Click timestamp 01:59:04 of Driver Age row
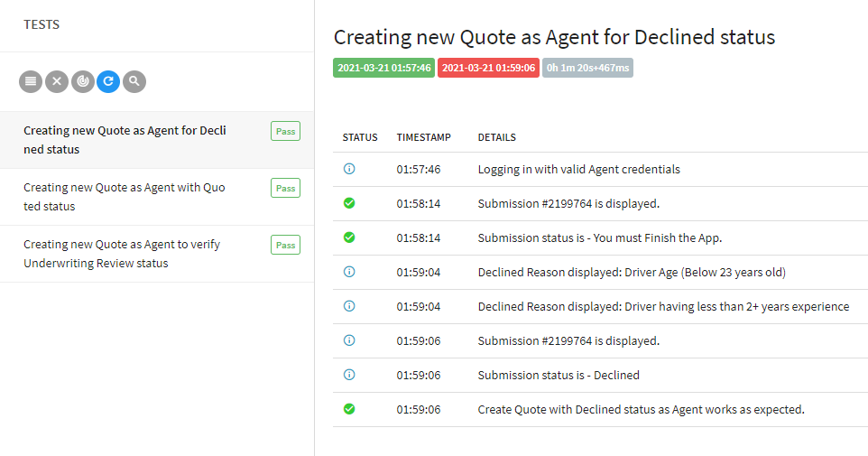This screenshot has height=456, width=868. point(419,273)
